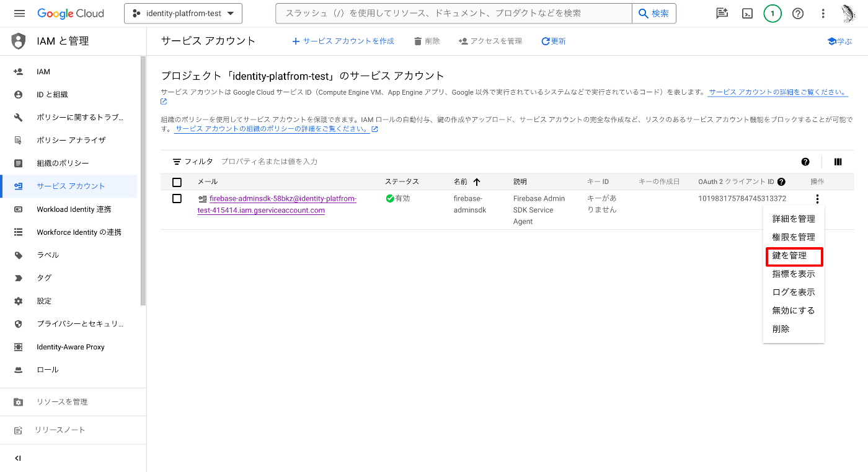Sort by the ステータス column header
The height and width of the screenshot is (472, 868).
402,181
